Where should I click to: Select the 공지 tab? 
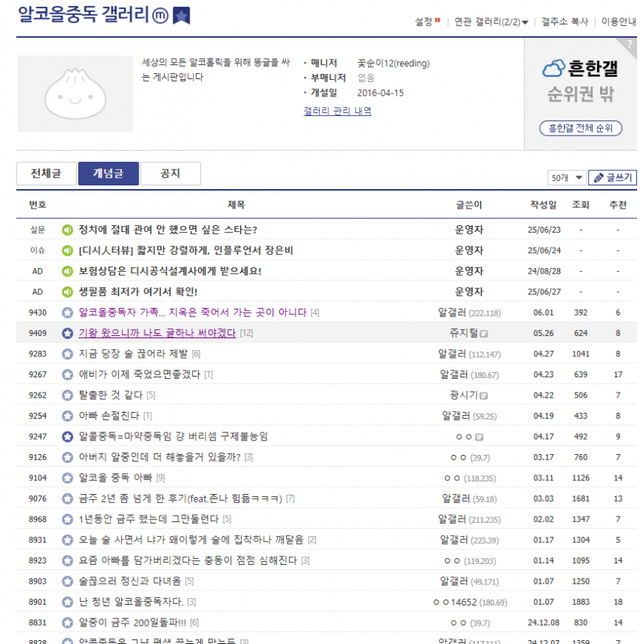tap(169, 173)
